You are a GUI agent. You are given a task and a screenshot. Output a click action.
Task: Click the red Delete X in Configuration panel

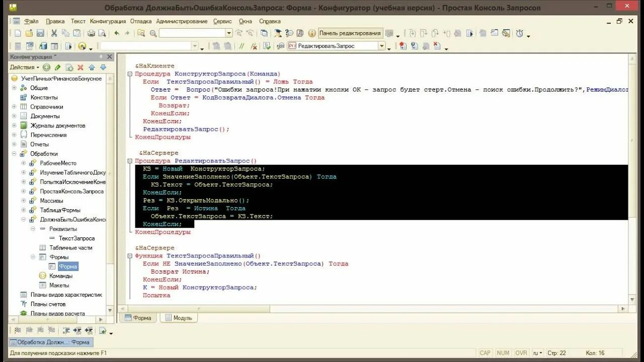click(x=80, y=67)
